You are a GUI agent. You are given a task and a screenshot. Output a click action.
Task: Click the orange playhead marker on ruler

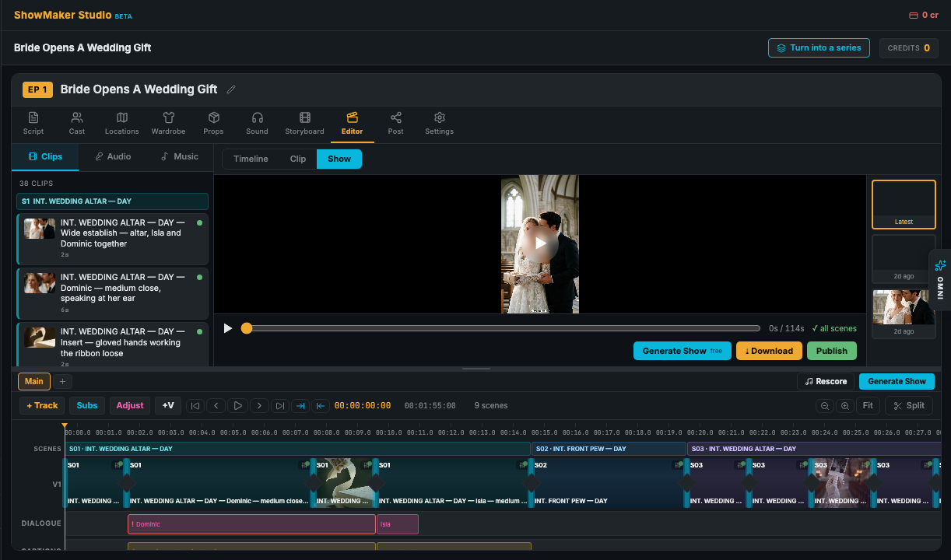[x=65, y=426]
